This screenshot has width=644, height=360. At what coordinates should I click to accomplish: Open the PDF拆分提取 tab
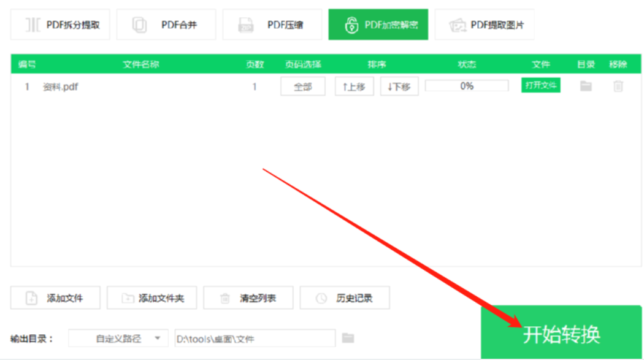[x=60, y=25]
